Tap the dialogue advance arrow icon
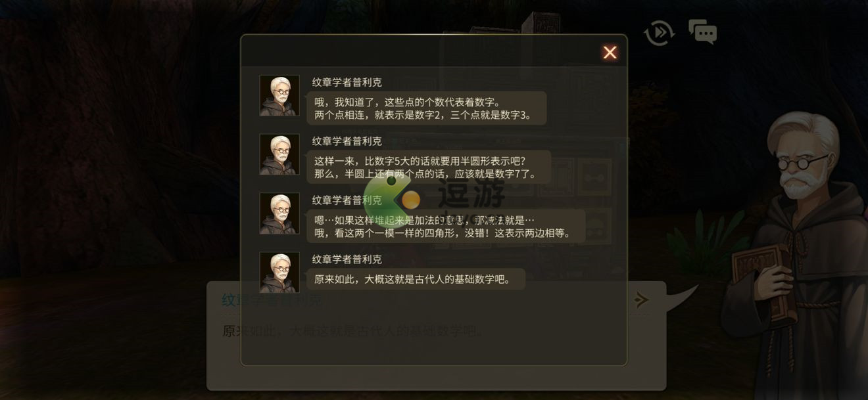This screenshot has width=868, height=400. click(641, 300)
